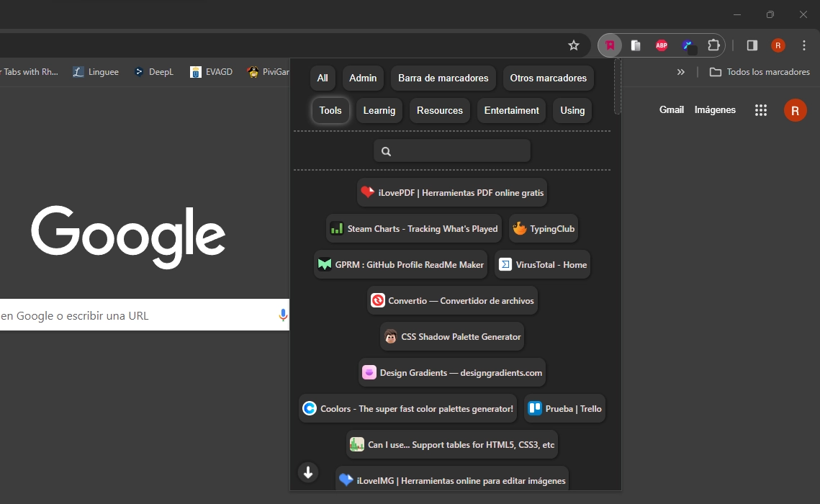Open the profile R avatar in toolbar
820x504 pixels.
click(778, 45)
